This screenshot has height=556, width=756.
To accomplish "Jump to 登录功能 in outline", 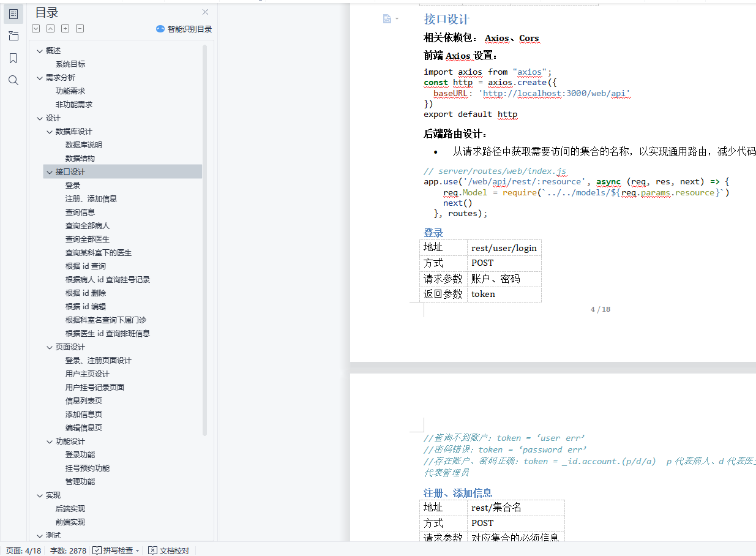I will click(80, 455).
